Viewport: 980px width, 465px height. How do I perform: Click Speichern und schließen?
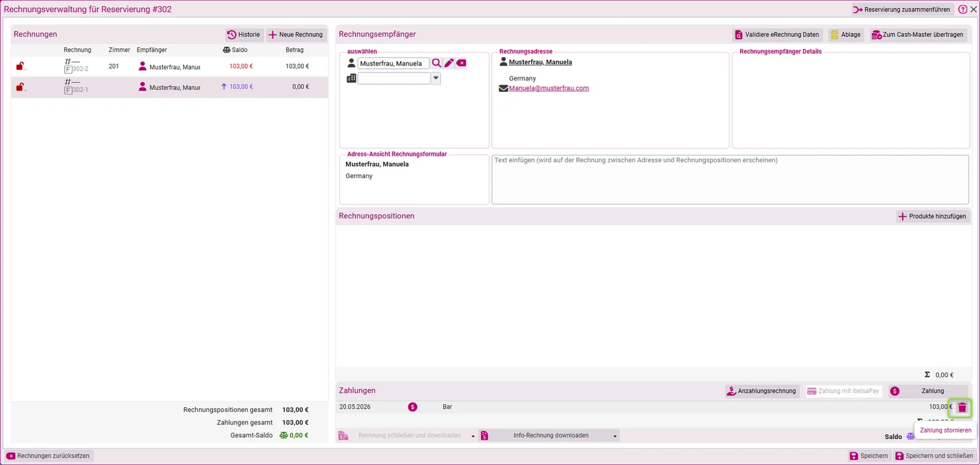[x=933, y=456]
